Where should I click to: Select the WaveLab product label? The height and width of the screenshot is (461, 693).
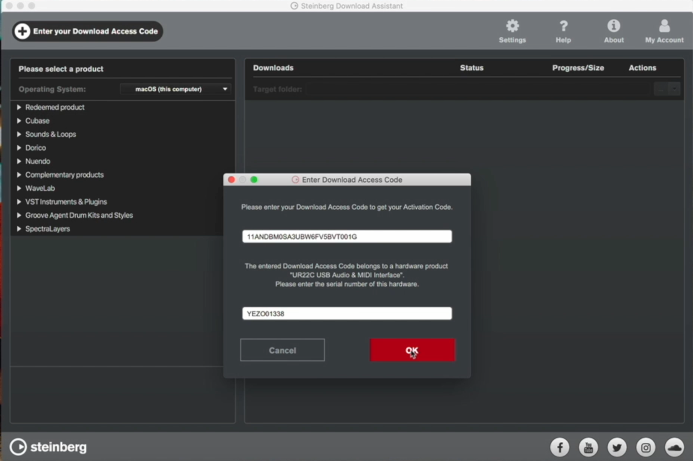[40, 188]
